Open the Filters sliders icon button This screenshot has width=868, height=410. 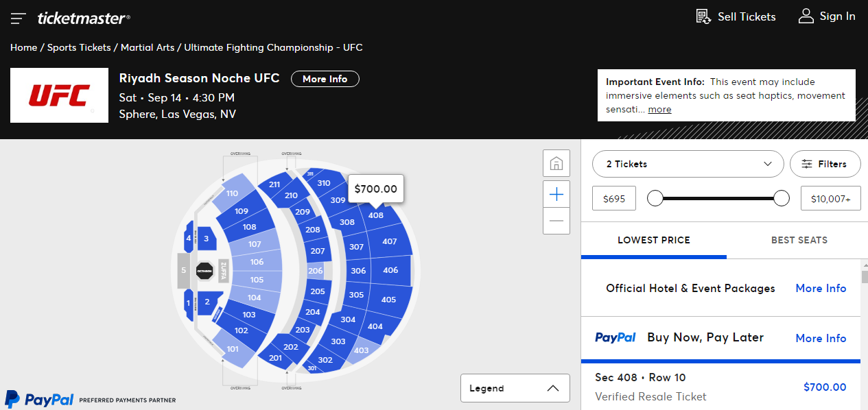pos(825,164)
